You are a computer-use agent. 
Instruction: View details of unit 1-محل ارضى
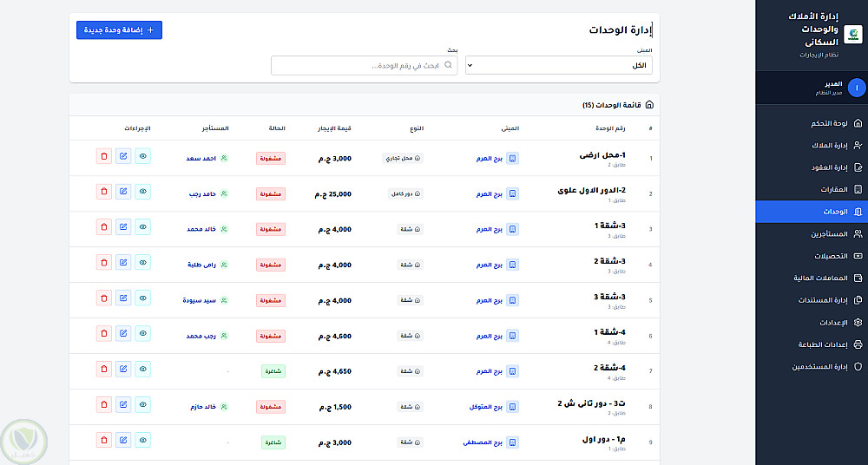(x=143, y=157)
